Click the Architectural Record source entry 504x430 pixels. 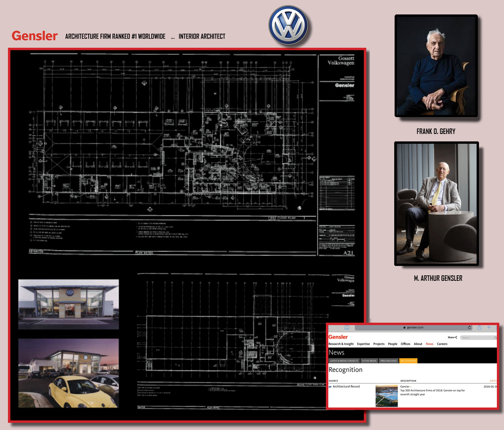346,387
